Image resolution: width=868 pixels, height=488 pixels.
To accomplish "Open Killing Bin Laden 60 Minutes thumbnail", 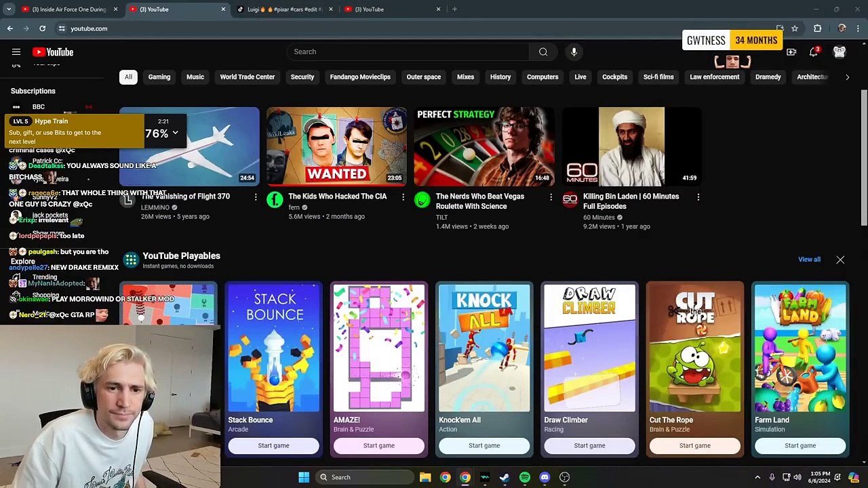I will click(x=631, y=146).
